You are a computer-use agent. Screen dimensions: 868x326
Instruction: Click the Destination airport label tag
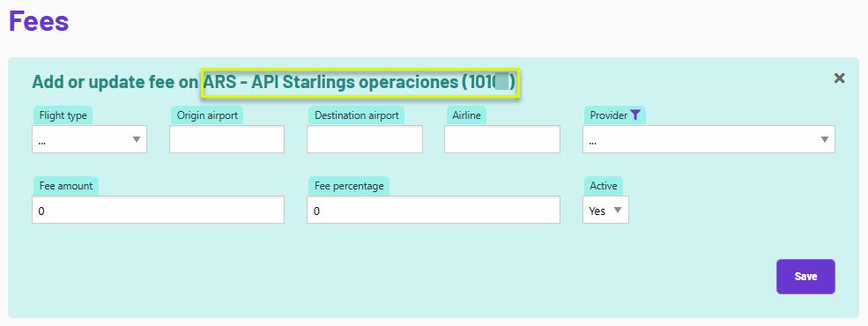(x=357, y=115)
